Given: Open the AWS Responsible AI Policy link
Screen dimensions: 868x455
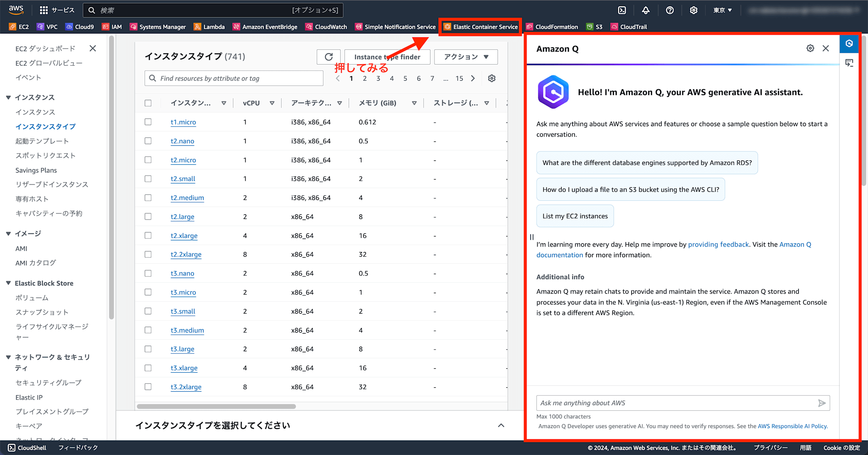Looking at the screenshot, I should 792,426.
